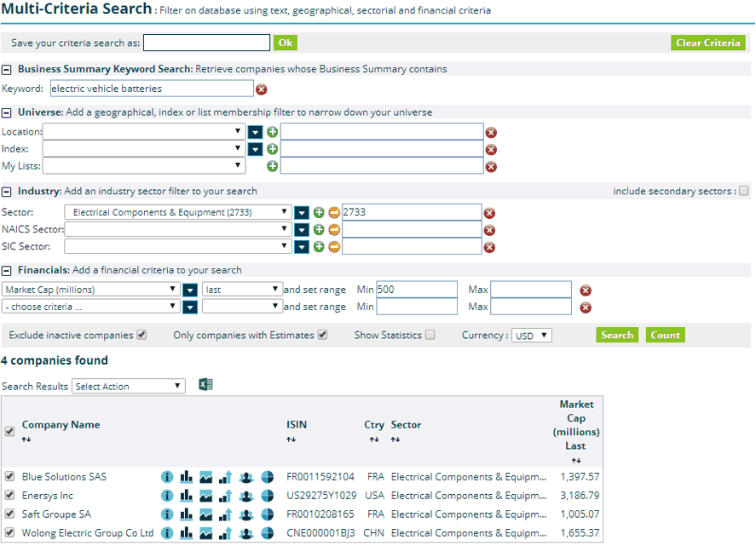Exclude NAICS Sector with orange minus
The image size is (756, 546).
pyautogui.click(x=334, y=230)
